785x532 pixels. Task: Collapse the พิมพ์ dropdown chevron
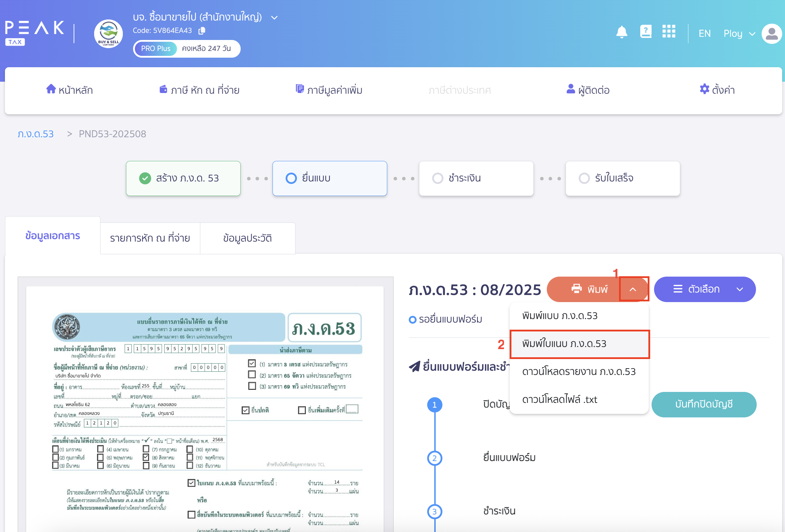pyautogui.click(x=634, y=289)
